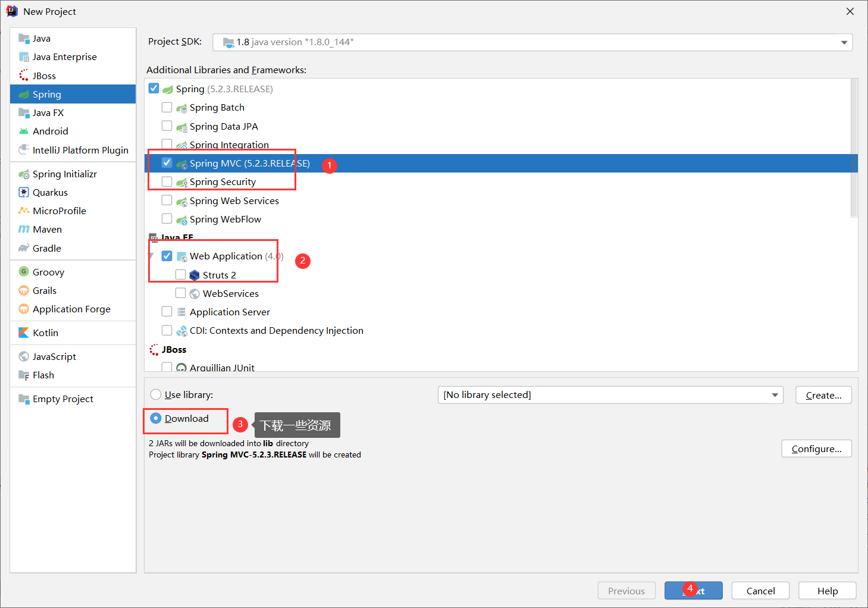
Task: Uncheck the Spring (5.2.3.RELEASE) checkbox
Action: tap(153, 89)
